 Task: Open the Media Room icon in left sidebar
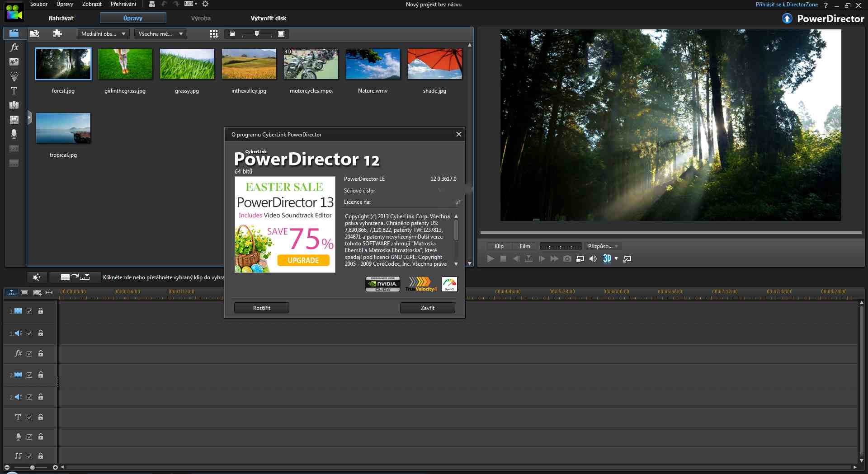click(x=14, y=33)
